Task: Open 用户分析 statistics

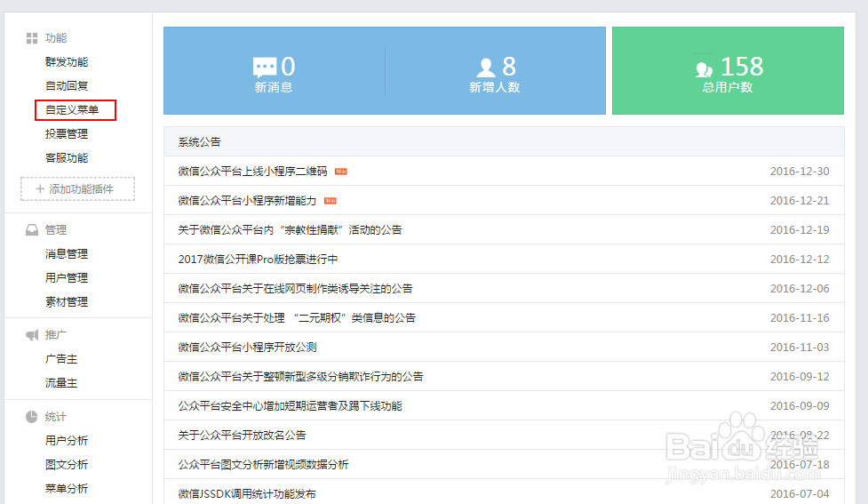Action: [67, 440]
